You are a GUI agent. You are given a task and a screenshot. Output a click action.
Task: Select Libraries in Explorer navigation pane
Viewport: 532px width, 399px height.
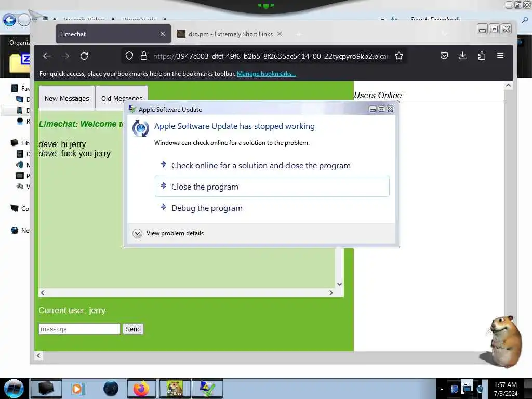click(x=20, y=143)
